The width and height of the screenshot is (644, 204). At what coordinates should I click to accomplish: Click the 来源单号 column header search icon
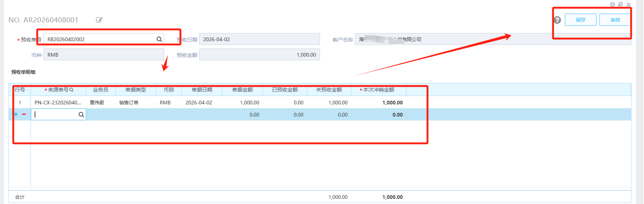(71, 90)
